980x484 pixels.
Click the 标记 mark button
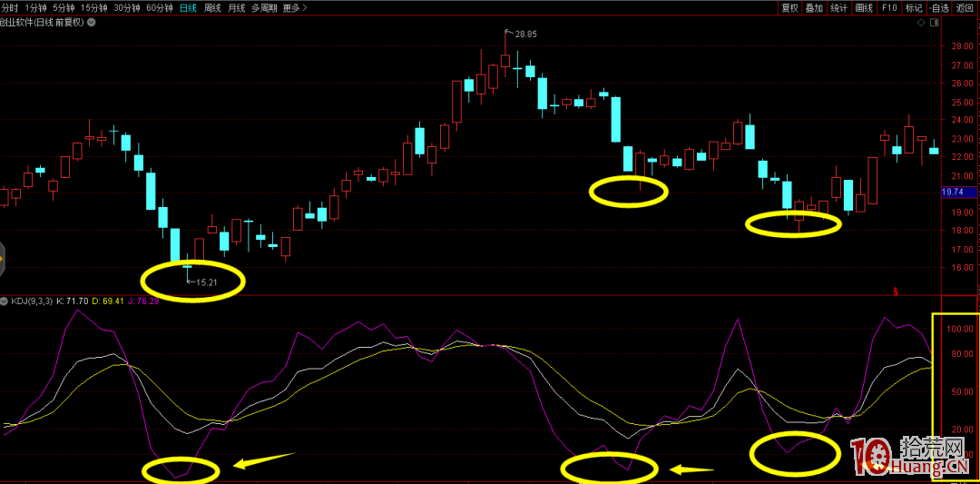914,7
